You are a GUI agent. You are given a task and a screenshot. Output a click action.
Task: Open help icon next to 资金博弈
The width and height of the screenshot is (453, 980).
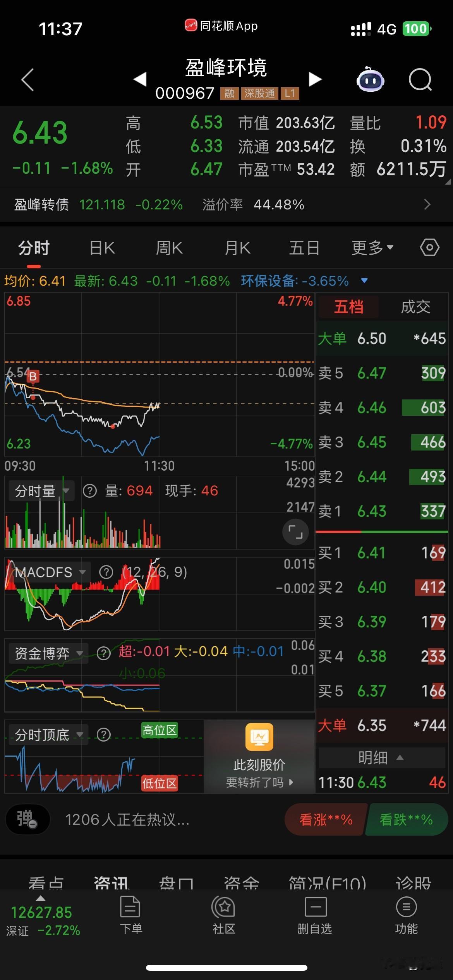[x=103, y=653]
